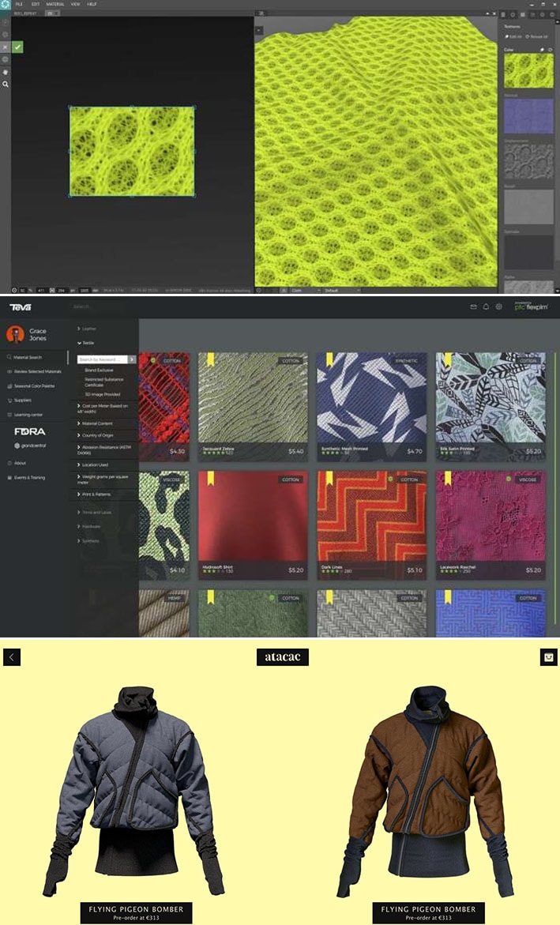Screen dimensions: 560x925
Task: Open Silk Satin Printed fabric card
Action: coord(490,406)
